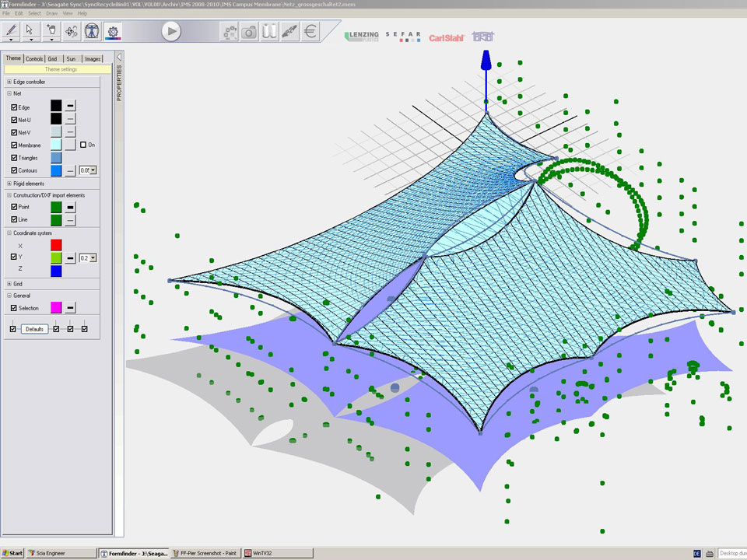
Task: Open Windows Start menu
Action: tap(12, 553)
